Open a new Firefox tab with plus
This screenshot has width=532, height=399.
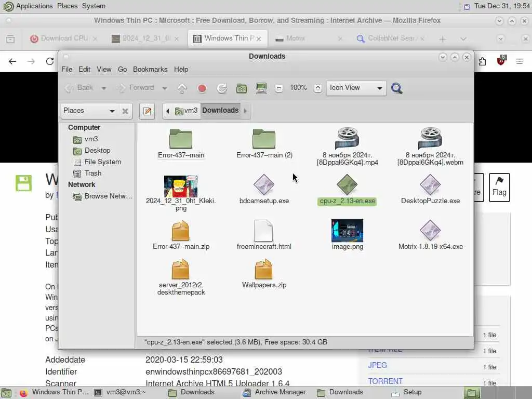point(443,39)
